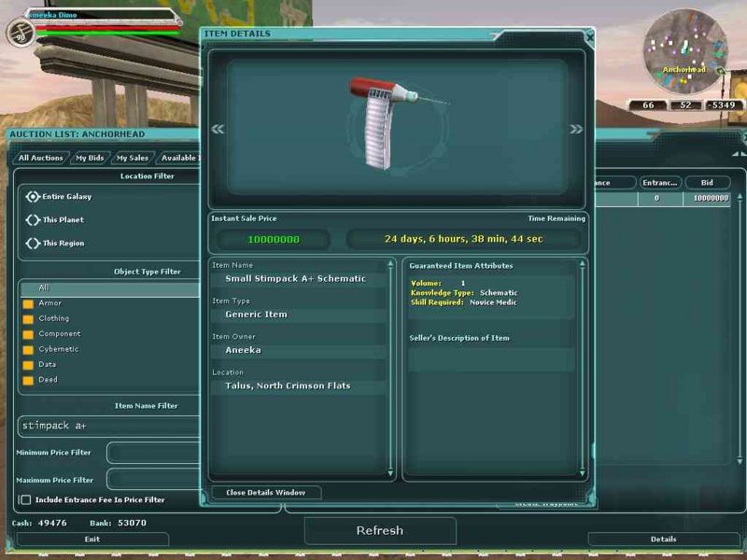
Task: Click the Cybernetic folder icon
Action: pyautogui.click(x=28, y=350)
